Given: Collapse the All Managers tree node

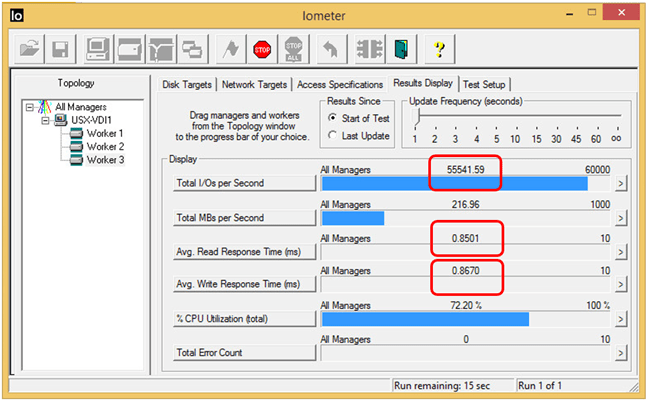Looking at the screenshot, I should coord(29,107).
